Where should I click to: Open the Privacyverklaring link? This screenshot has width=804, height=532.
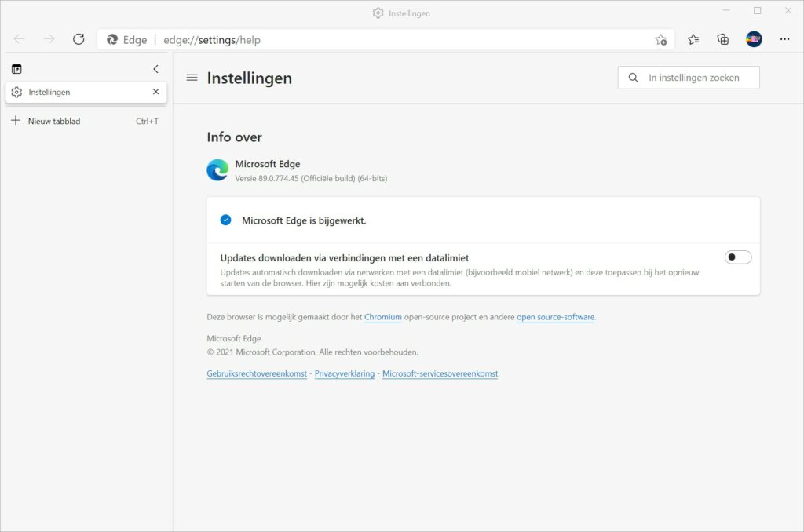coord(344,373)
